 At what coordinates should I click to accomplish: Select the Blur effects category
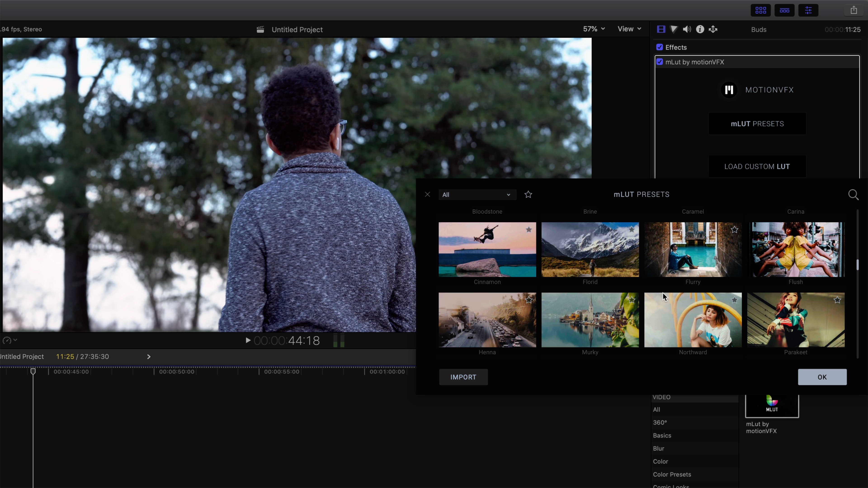[x=658, y=449]
